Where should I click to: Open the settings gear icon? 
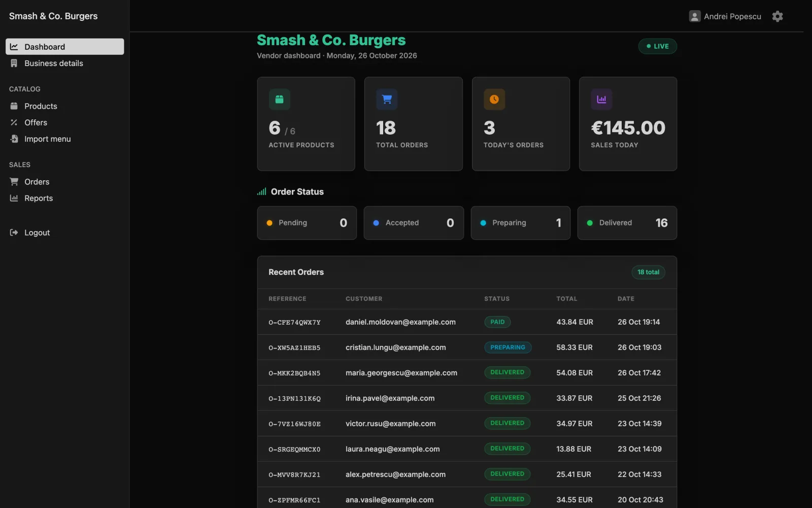(777, 16)
